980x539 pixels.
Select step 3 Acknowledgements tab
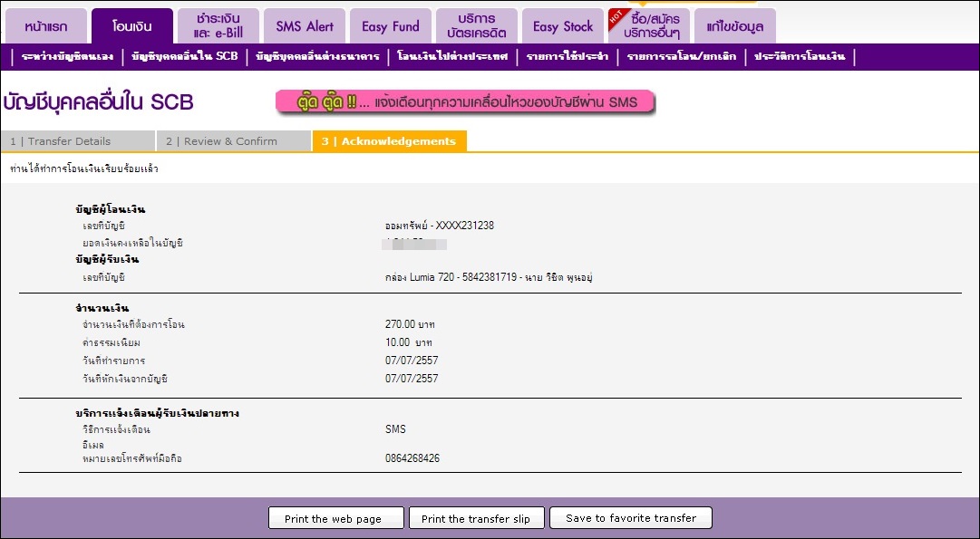click(x=390, y=141)
